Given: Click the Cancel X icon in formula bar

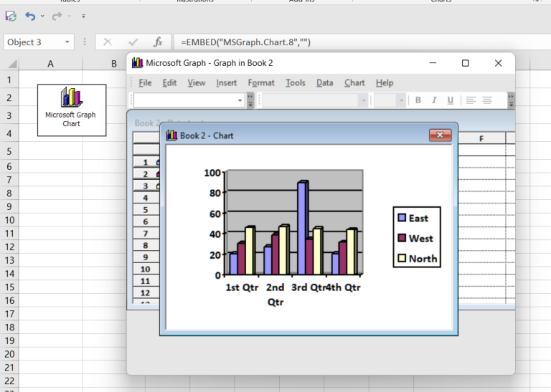Looking at the screenshot, I should 108,42.
